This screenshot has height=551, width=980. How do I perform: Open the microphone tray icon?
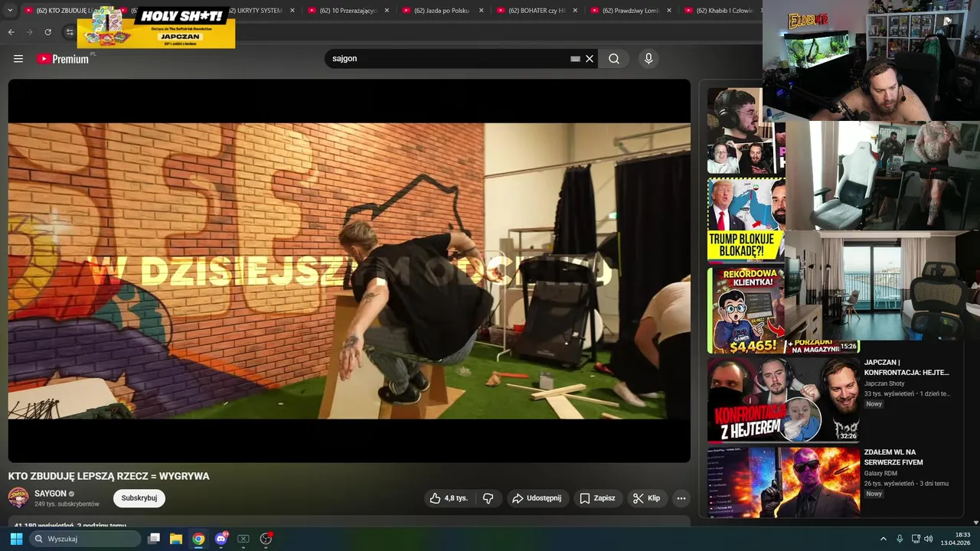pyautogui.click(x=900, y=539)
